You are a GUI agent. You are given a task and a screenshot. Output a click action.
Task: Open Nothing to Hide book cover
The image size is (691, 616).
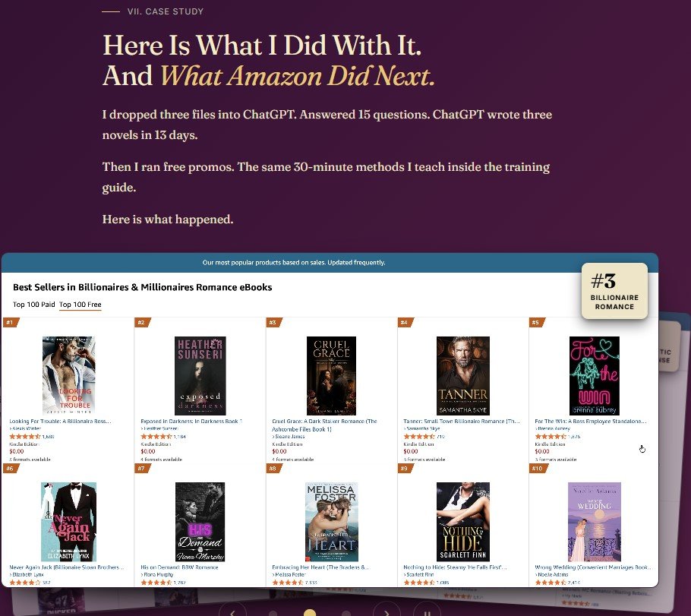[x=462, y=522]
